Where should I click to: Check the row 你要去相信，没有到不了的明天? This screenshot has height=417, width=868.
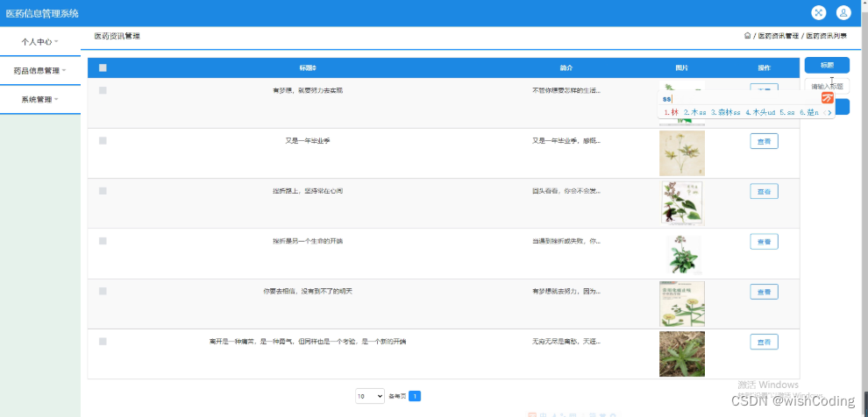point(103,291)
